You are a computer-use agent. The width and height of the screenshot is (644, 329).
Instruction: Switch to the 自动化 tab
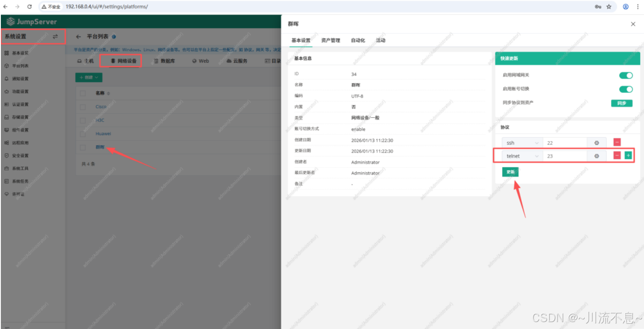pyautogui.click(x=358, y=40)
